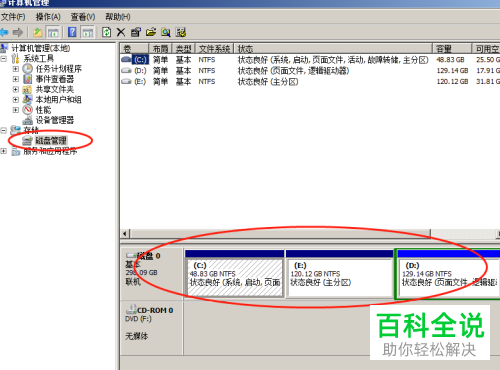The width and height of the screenshot is (500, 370).
Task: Expand the 服务和应用程序 node
Action: tap(4, 151)
